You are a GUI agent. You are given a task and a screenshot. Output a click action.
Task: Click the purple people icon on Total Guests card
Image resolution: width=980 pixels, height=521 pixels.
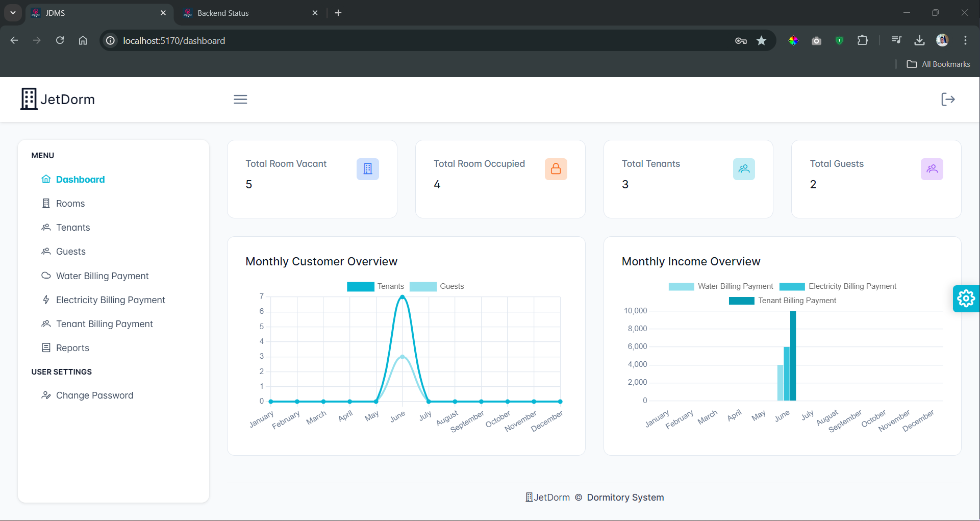[932, 169]
